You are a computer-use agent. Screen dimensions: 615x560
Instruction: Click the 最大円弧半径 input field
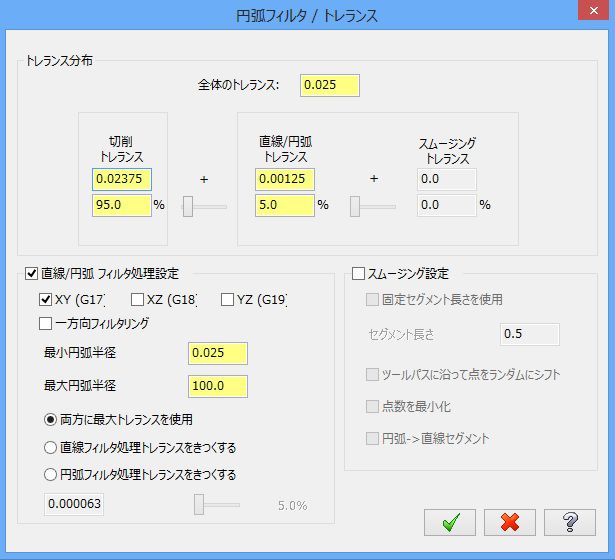218,386
